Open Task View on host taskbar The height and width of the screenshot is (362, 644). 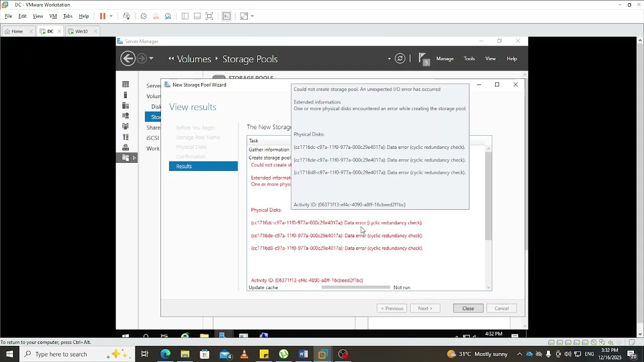144,354
